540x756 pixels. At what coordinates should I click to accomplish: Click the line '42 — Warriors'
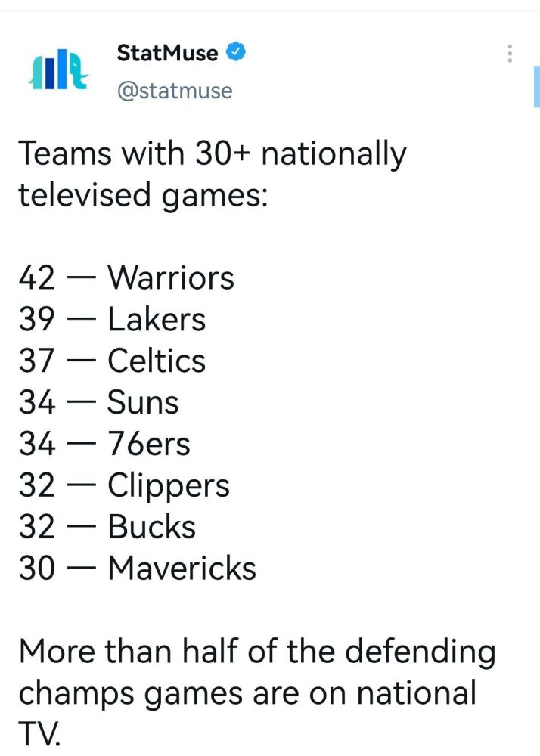coord(126,277)
